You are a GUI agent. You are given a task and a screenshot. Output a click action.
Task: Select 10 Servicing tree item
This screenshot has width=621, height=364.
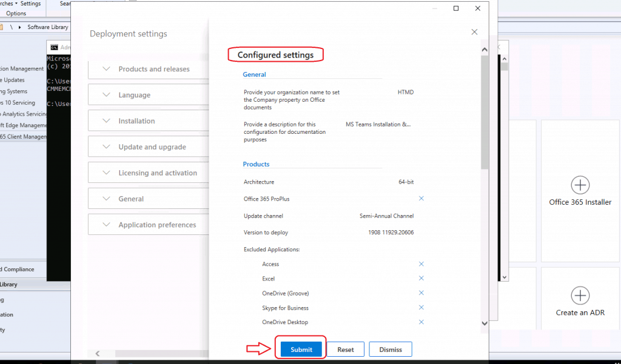tap(18, 102)
